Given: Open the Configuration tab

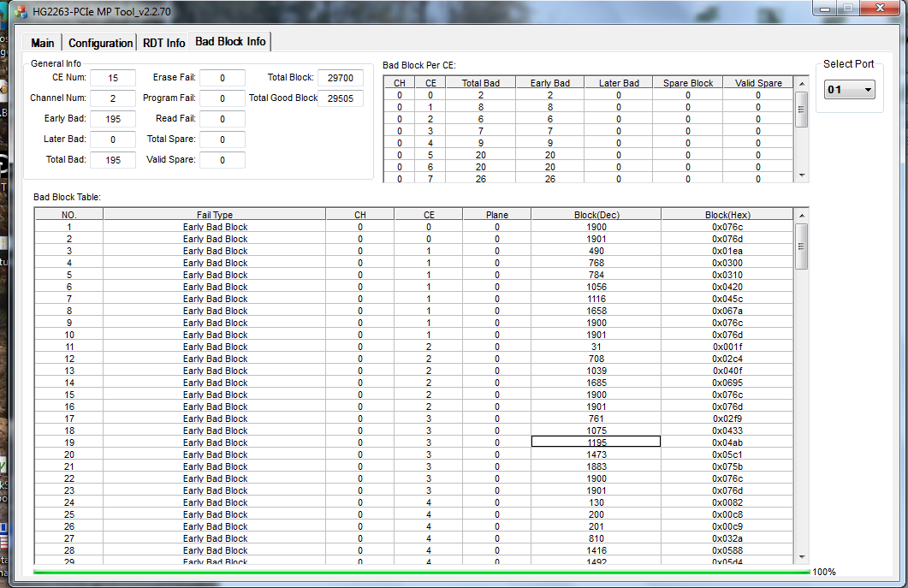Looking at the screenshot, I should (x=100, y=43).
